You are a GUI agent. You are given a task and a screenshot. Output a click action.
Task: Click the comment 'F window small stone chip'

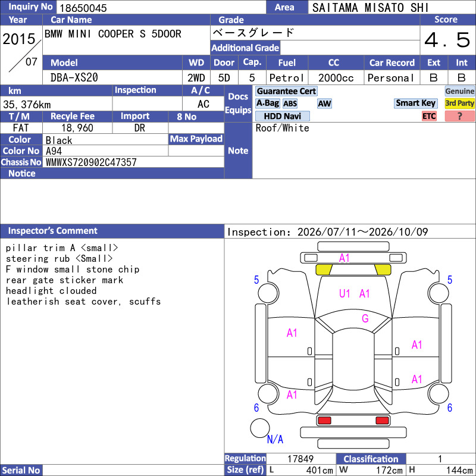[73, 270]
